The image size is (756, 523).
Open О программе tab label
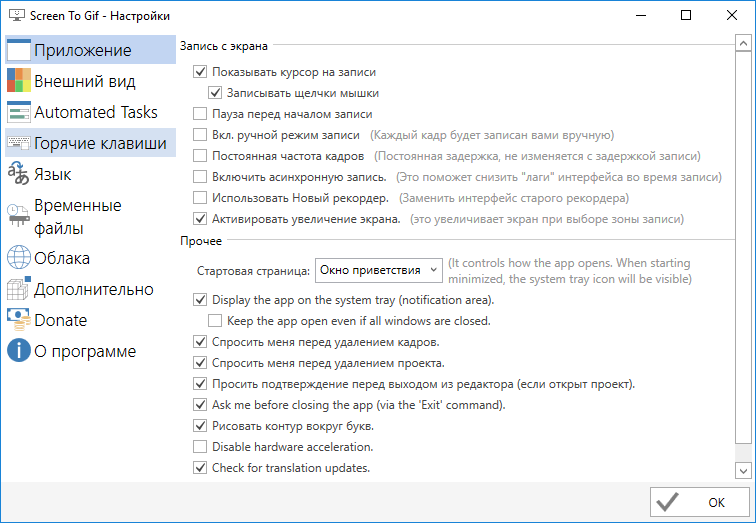(85, 351)
